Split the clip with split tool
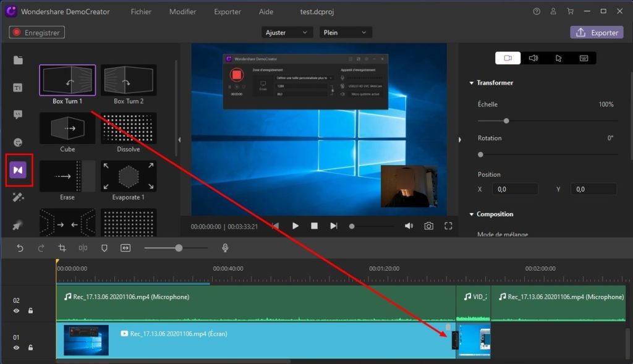This screenshot has width=633, height=364. [x=83, y=248]
